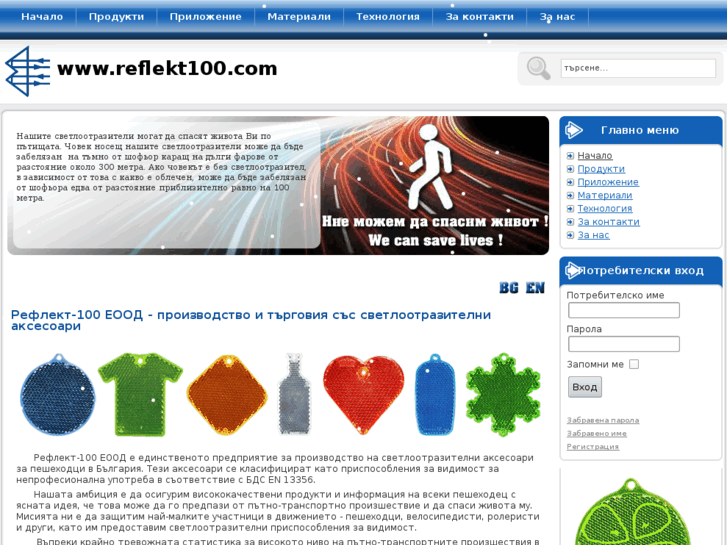Click bullet icon beside За нас menu link

point(570,235)
